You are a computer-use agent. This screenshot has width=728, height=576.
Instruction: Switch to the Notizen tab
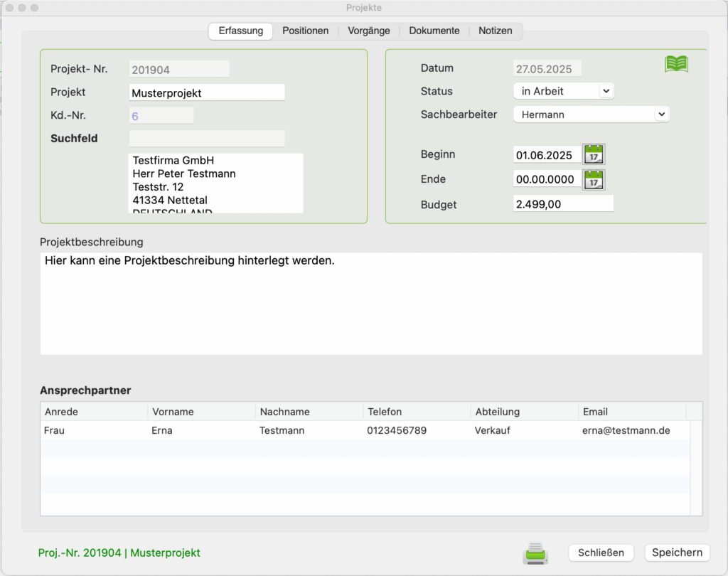tap(496, 31)
